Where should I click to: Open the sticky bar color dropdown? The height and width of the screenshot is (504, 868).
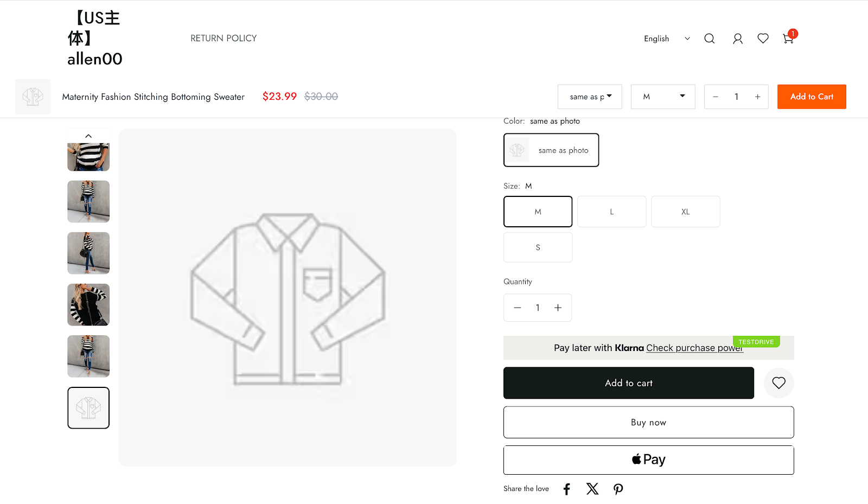pos(590,97)
